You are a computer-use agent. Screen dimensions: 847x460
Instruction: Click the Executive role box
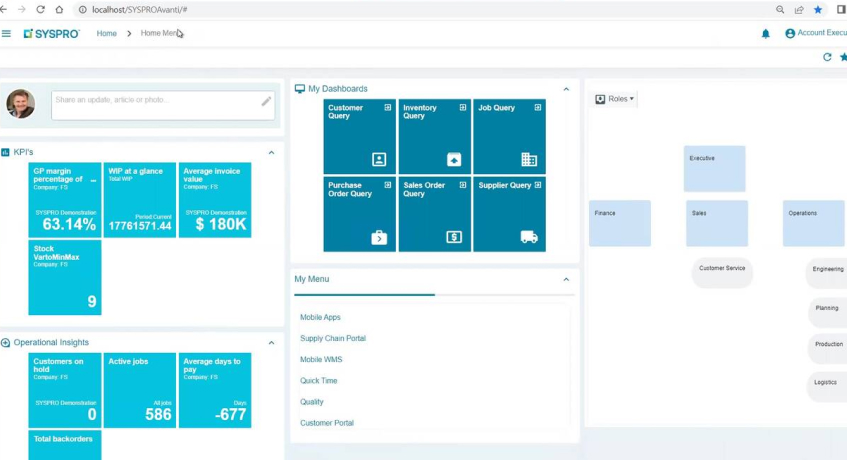[x=714, y=168]
